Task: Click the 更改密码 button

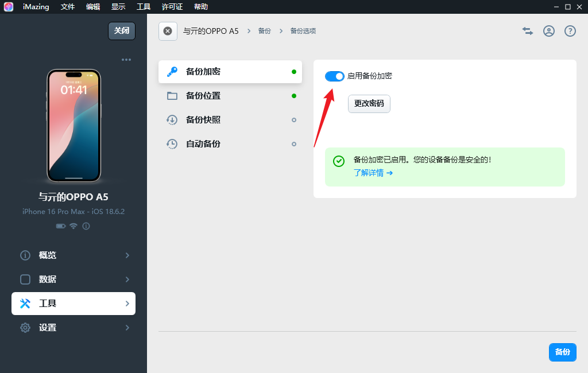Action: click(369, 104)
